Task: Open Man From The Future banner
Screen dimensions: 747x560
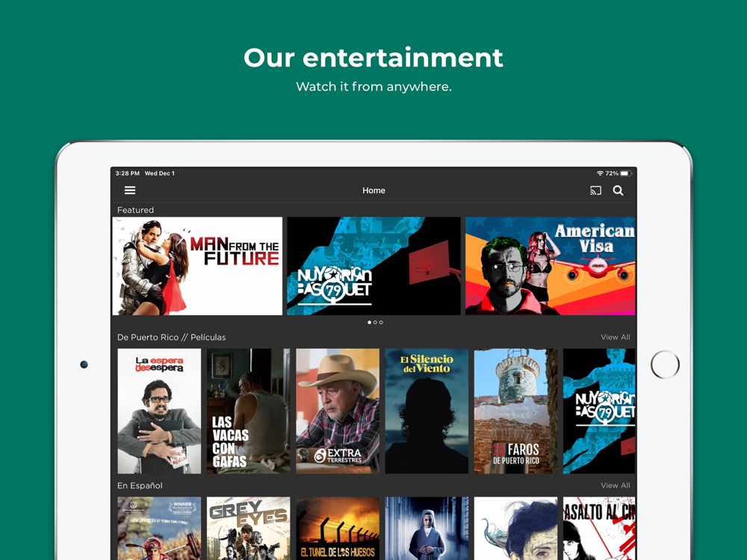Action: click(197, 267)
